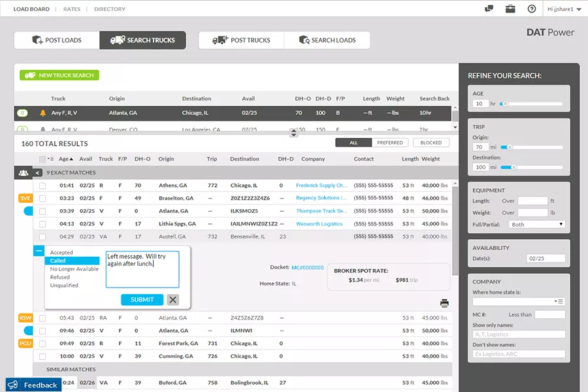
Task: Open Wenworth Logistics company link
Action: 319,224
